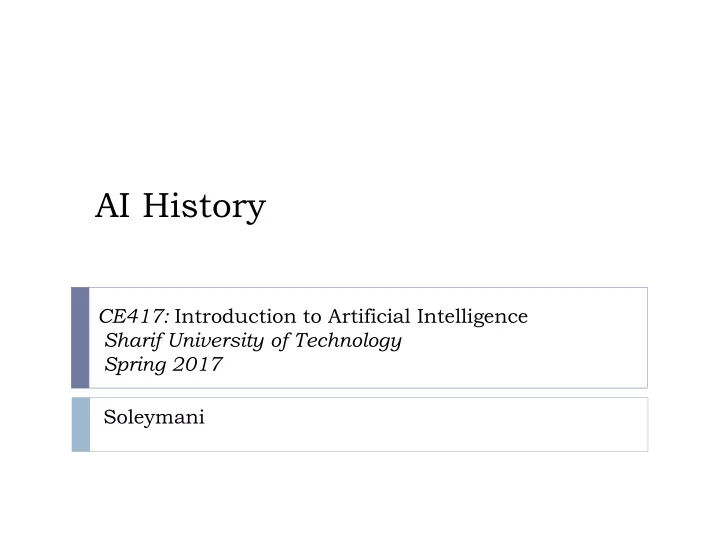Click the word "Spring" in the date line

(135, 365)
